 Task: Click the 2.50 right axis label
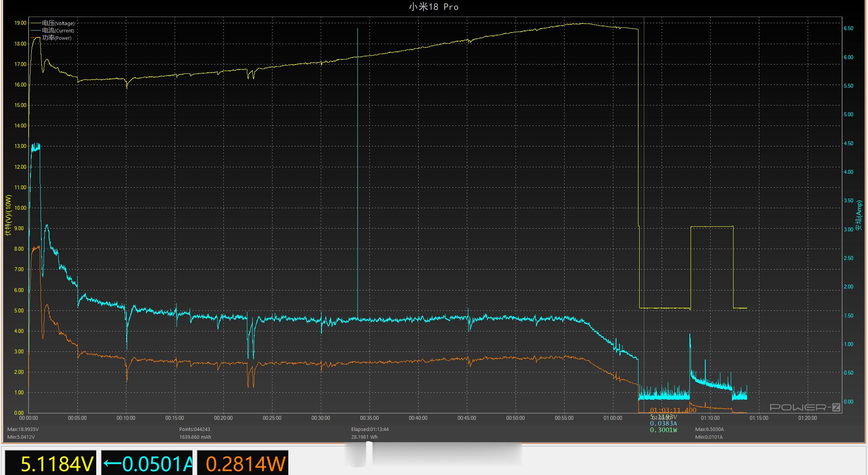(849, 258)
